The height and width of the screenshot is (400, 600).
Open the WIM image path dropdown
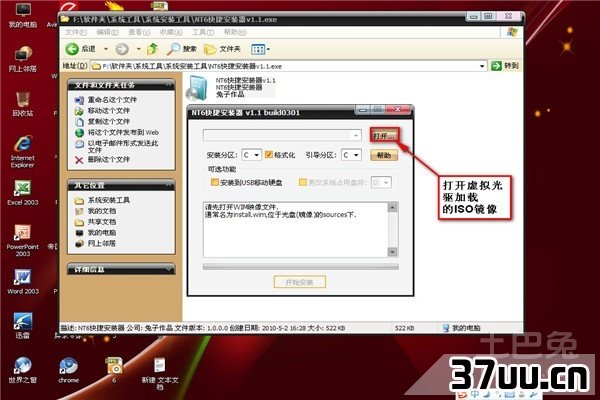(x=356, y=135)
